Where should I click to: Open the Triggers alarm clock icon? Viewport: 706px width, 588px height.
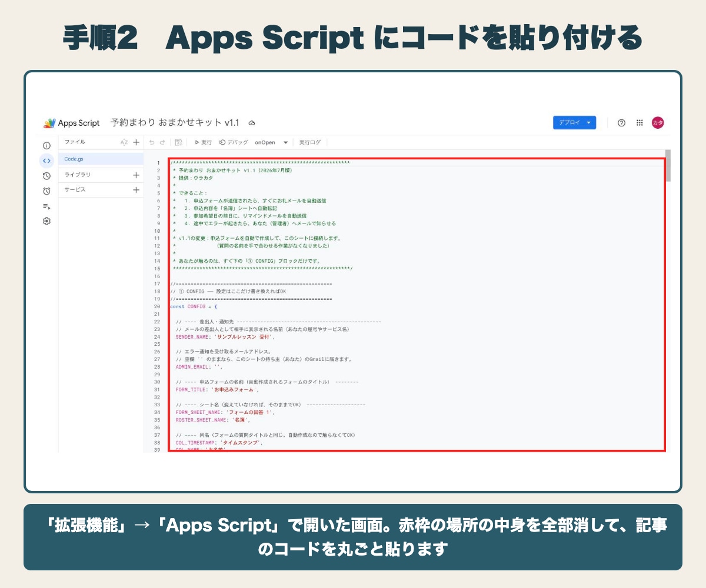pos(46,191)
